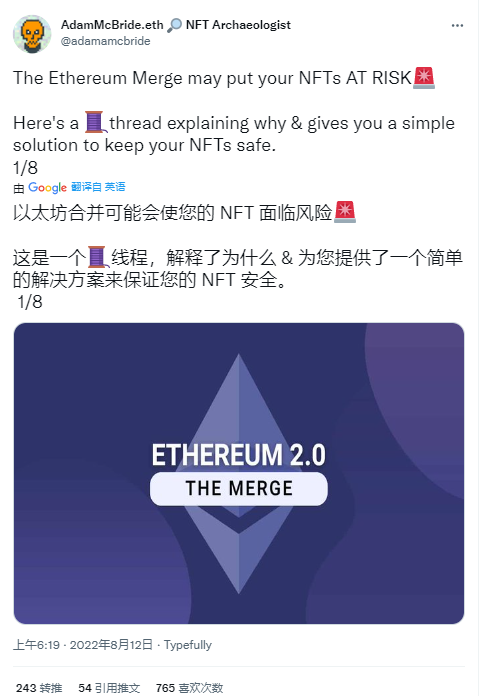
Task: Click the NFT Archaeologist name text
Action: click(x=238, y=25)
